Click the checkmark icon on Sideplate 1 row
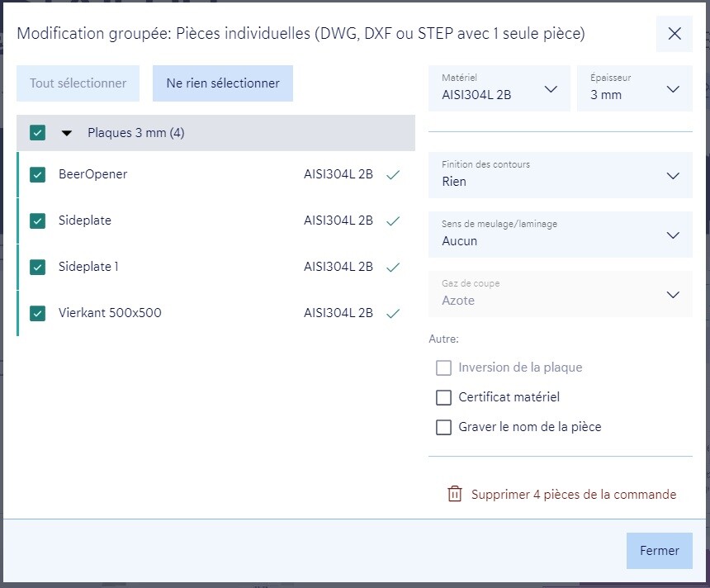This screenshot has height=588, width=710. pos(393,267)
